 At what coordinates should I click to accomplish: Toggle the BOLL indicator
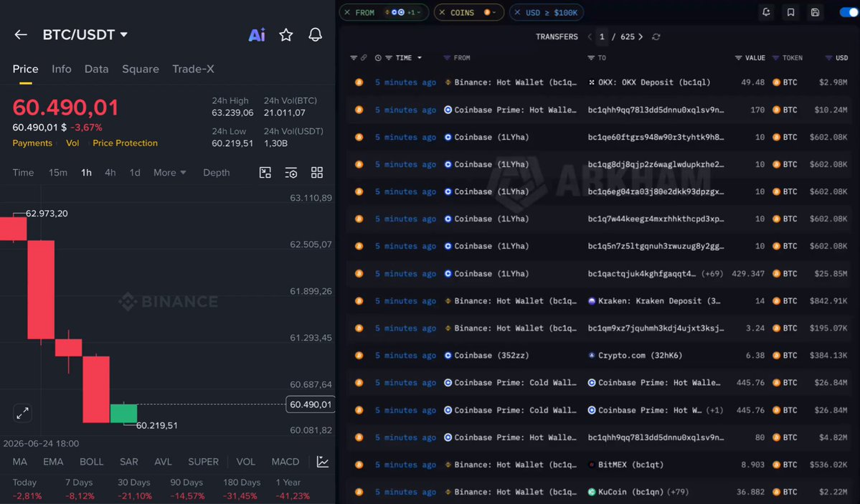(92, 462)
